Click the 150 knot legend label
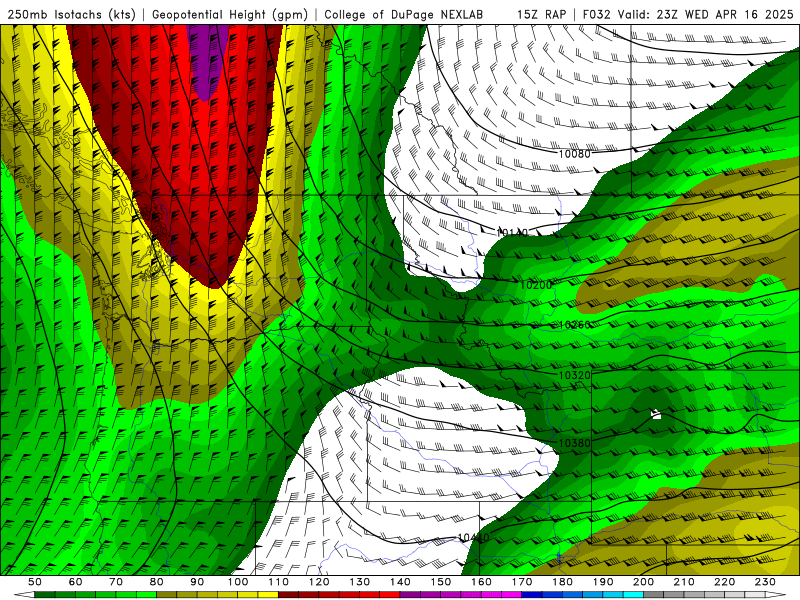This screenshot has height=600, width=800. 441,582
